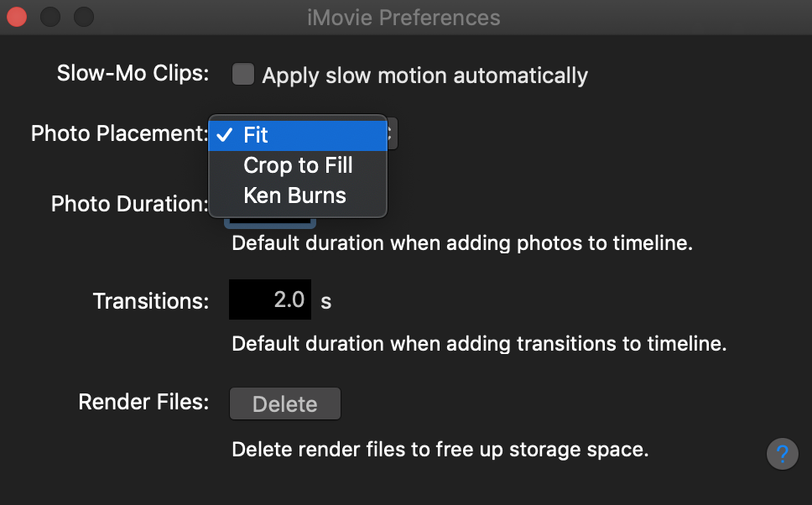Delete render files
812x505 pixels.
pos(285,403)
